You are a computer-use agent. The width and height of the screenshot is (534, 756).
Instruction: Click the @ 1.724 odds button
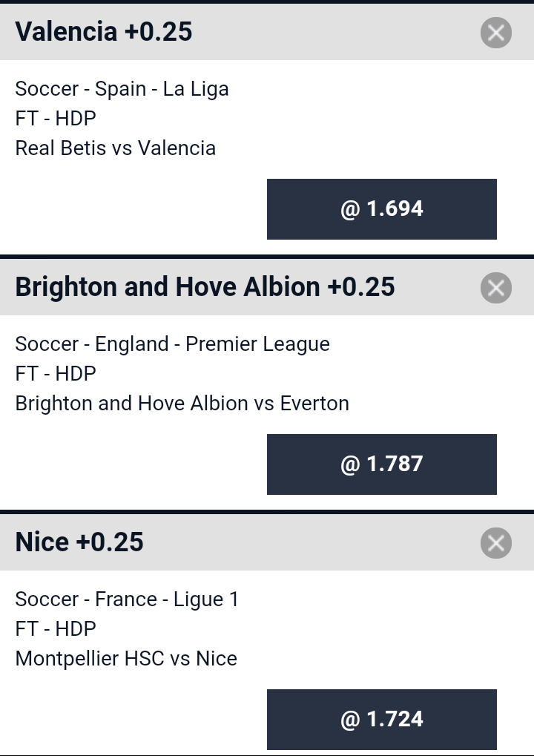click(382, 720)
